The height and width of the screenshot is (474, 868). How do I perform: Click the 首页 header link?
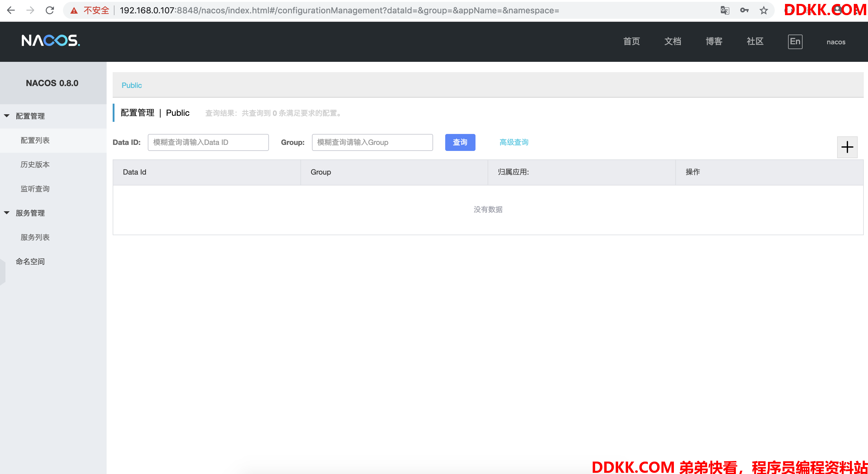pos(631,42)
